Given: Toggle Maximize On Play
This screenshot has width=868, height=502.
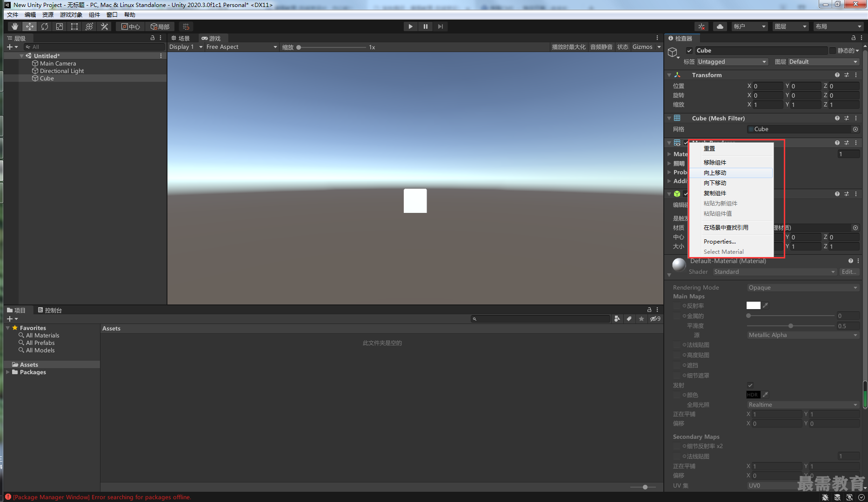Looking at the screenshot, I should point(568,47).
